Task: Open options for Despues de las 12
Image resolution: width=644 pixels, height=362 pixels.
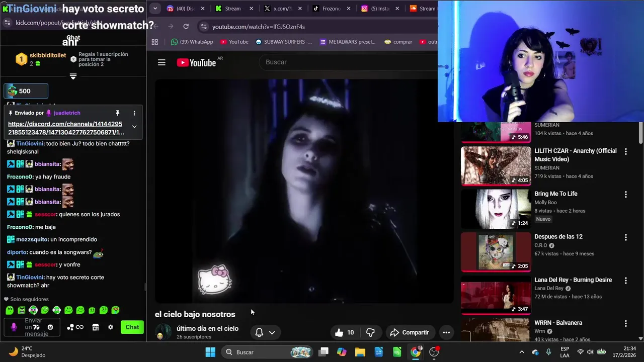Action: tap(626, 237)
